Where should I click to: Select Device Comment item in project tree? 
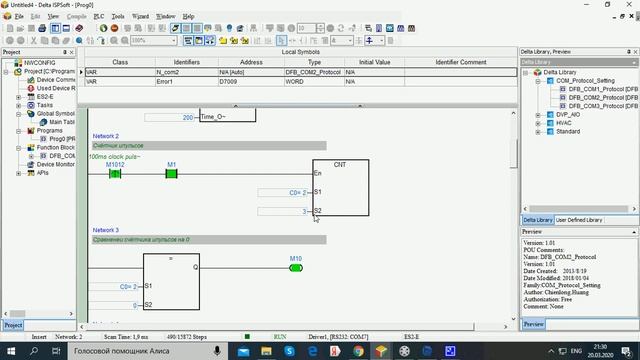(x=56, y=80)
